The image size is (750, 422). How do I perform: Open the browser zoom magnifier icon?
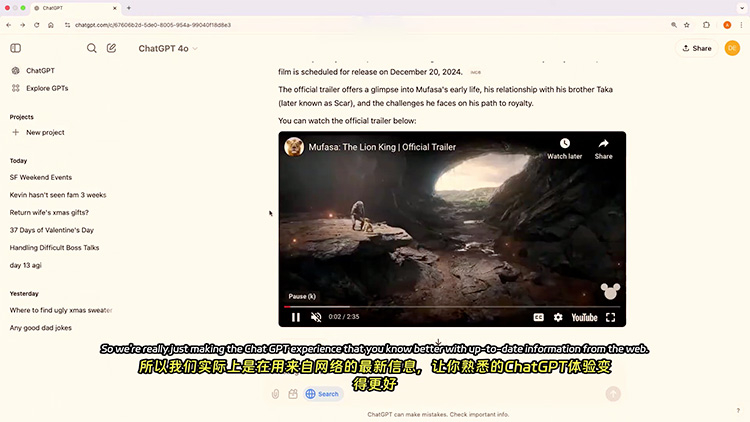coord(673,25)
